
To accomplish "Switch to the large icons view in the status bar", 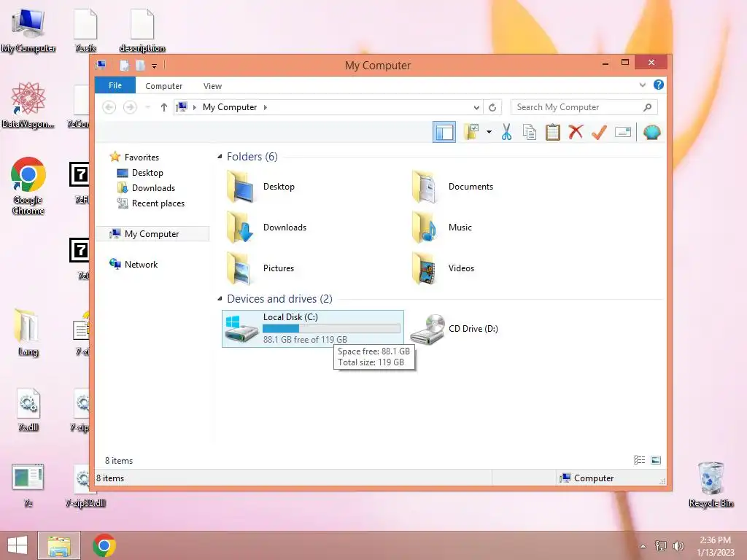I will pyautogui.click(x=656, y=460).
